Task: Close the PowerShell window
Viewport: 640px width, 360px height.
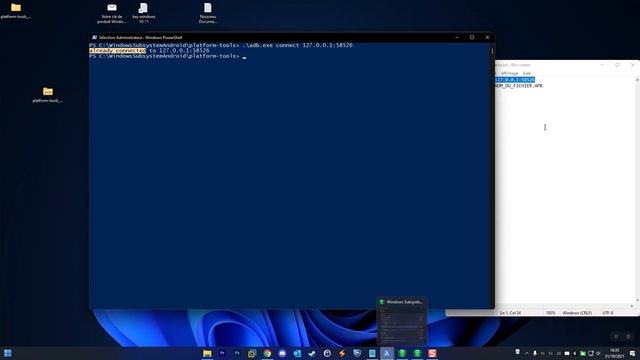Action: coord(487,38)
